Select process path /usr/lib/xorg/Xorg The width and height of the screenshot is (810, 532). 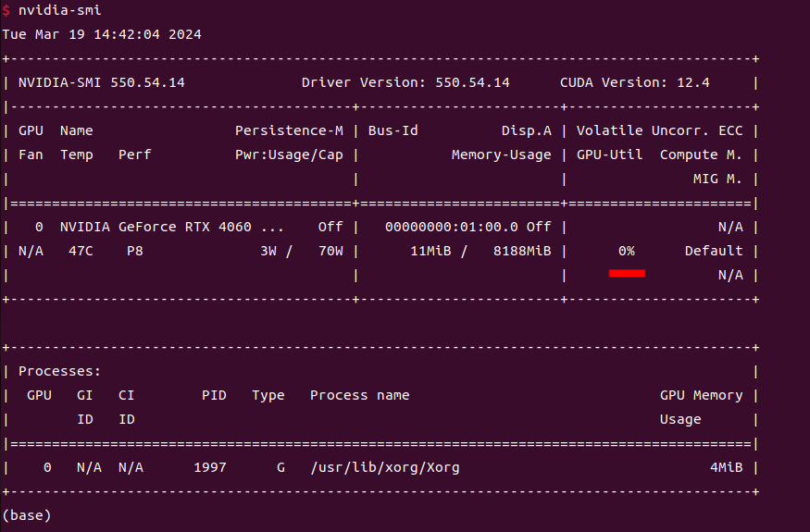[x=385, y=467]
